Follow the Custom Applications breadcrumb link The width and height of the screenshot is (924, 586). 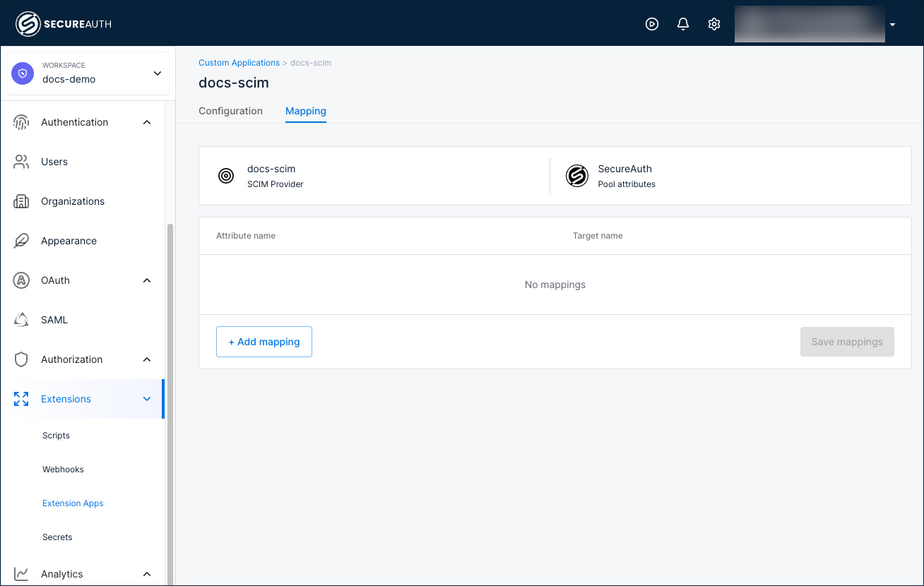[x=239, y=63]
